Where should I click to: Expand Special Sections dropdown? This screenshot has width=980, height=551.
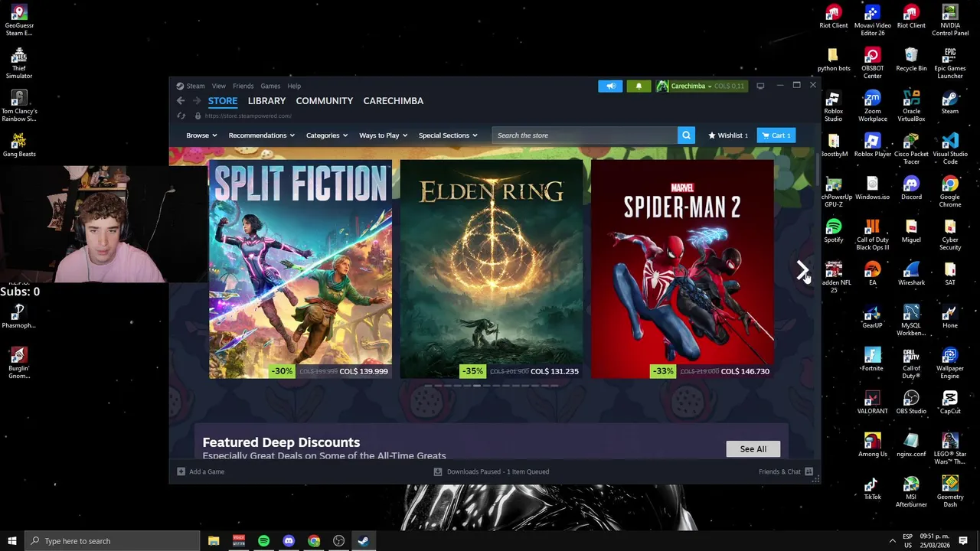448,135
